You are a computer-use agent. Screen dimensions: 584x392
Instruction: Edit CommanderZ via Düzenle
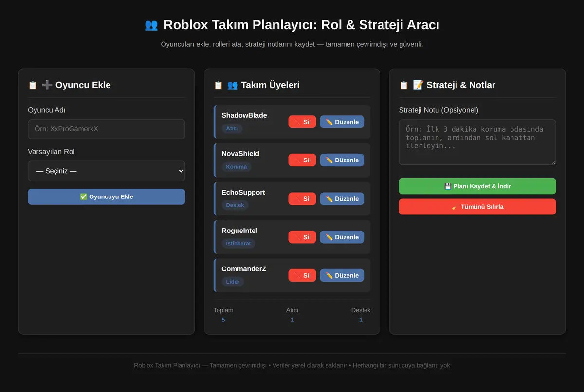(x=342, y=275)
